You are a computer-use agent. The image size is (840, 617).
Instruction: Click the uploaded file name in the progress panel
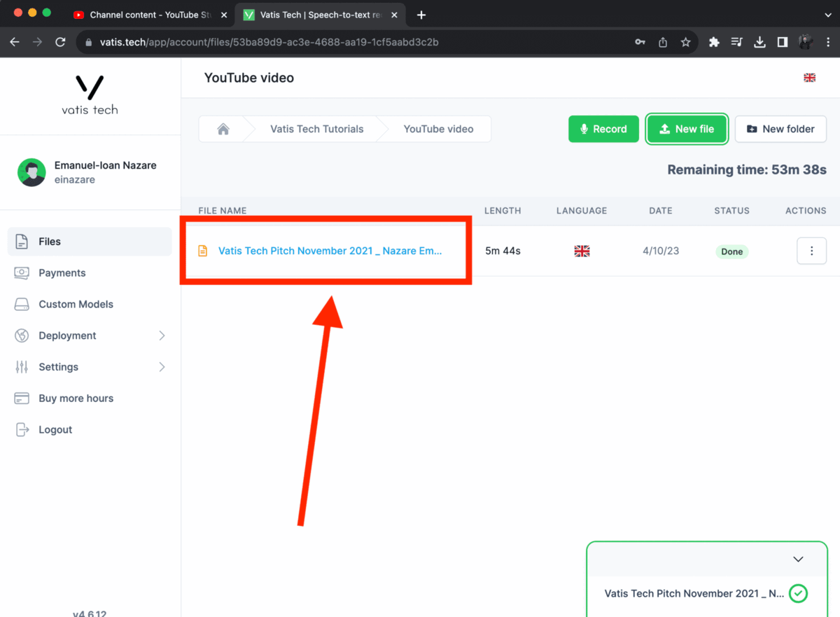coord(694,593)
